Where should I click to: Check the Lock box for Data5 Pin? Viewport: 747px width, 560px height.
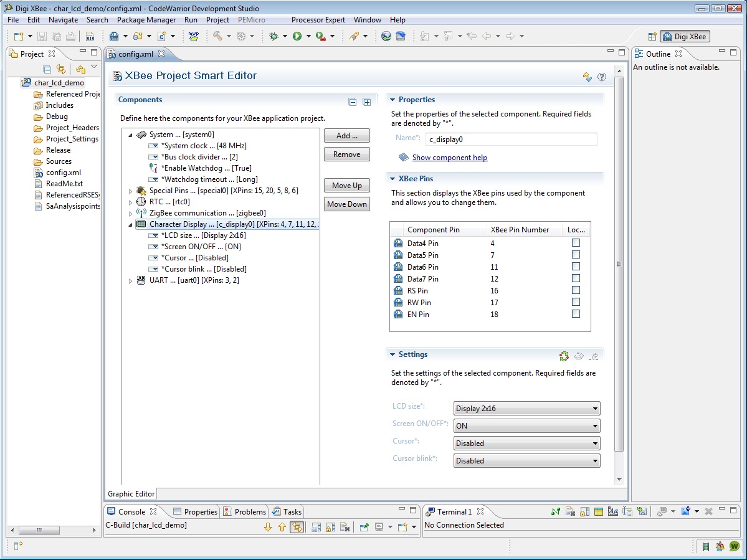(x=576, y=255)
